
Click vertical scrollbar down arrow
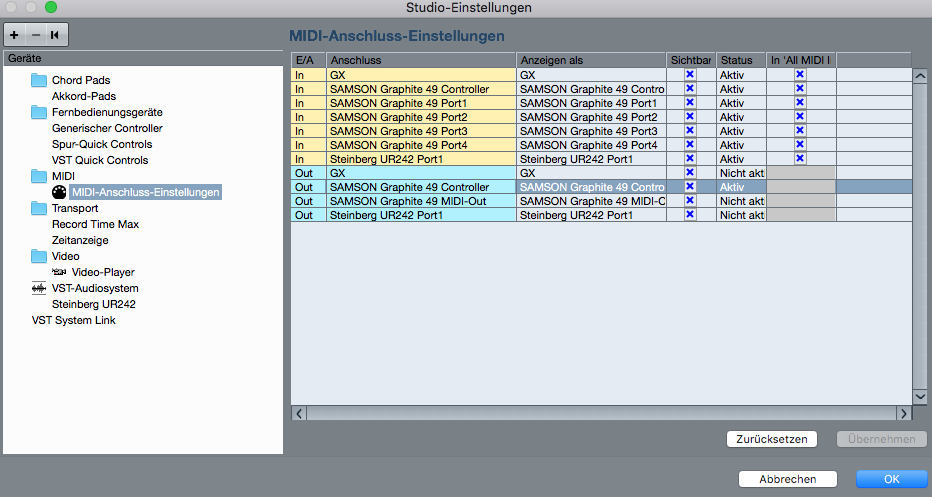(x=920, y=397)
